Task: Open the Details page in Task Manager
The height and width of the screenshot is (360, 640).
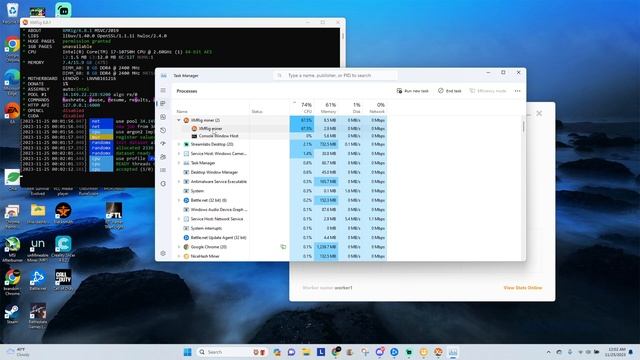Action: click(x=163, y=170)
